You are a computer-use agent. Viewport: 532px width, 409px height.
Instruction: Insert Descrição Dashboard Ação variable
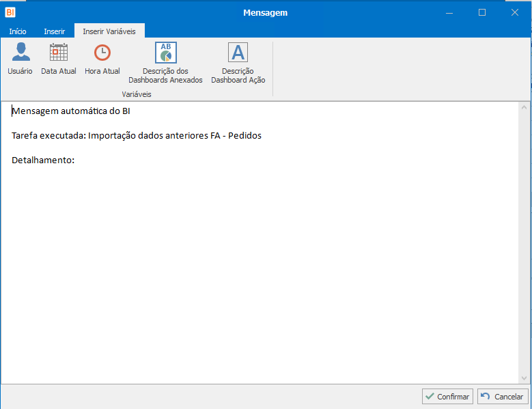(238, 63)
